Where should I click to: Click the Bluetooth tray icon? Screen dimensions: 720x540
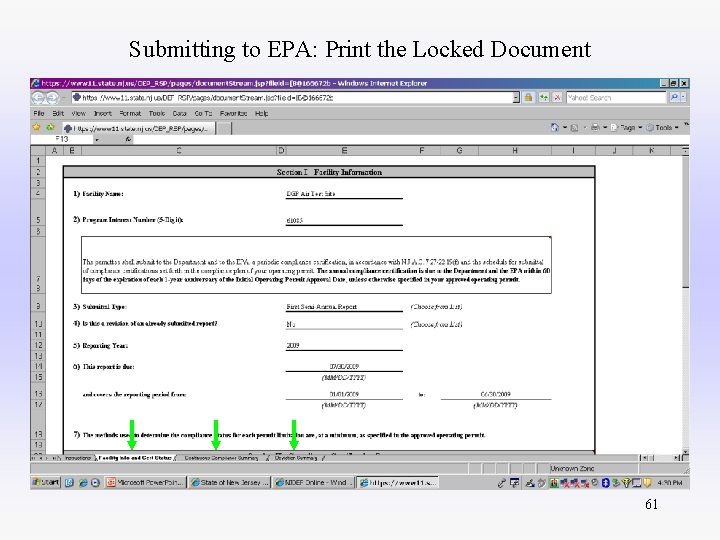click(x=605, y=483)
